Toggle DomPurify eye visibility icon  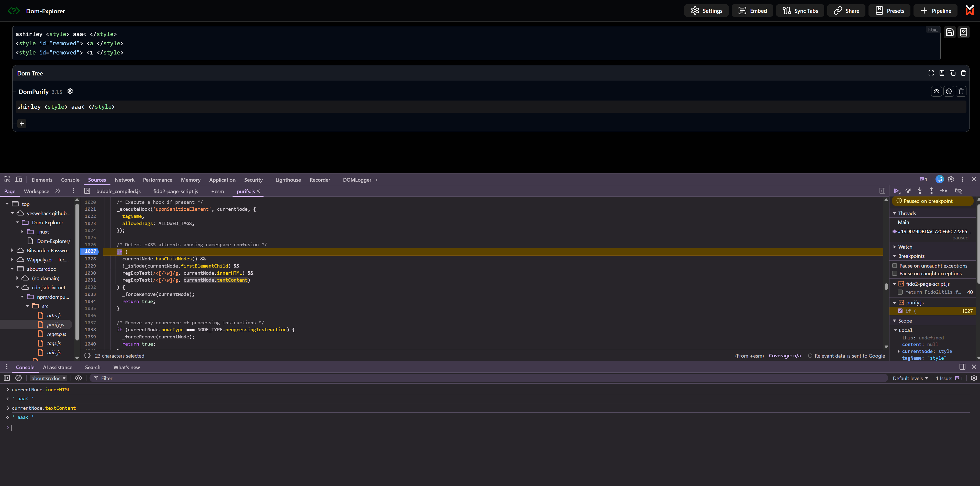936,91
